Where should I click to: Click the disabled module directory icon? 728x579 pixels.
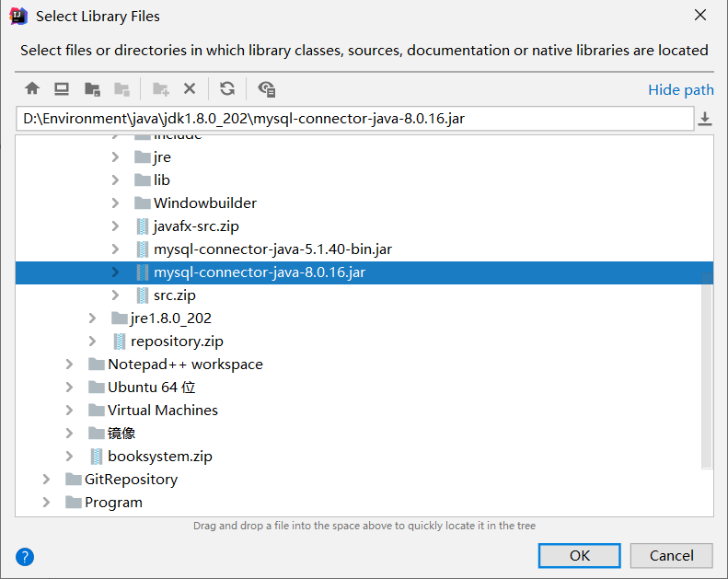click(x=121, y=88)
